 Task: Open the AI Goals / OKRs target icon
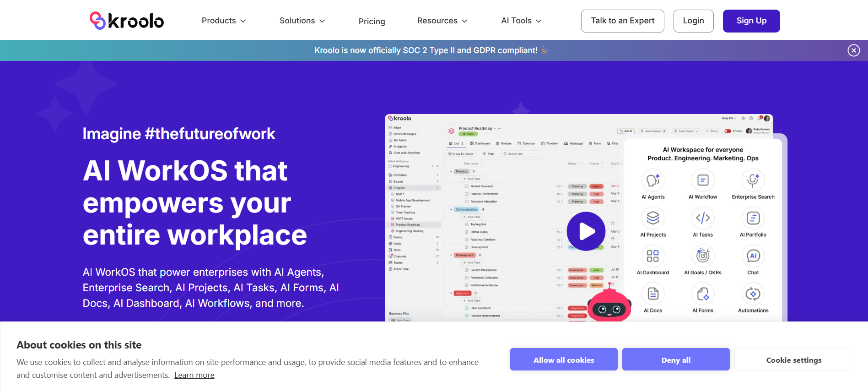[703, 256]
